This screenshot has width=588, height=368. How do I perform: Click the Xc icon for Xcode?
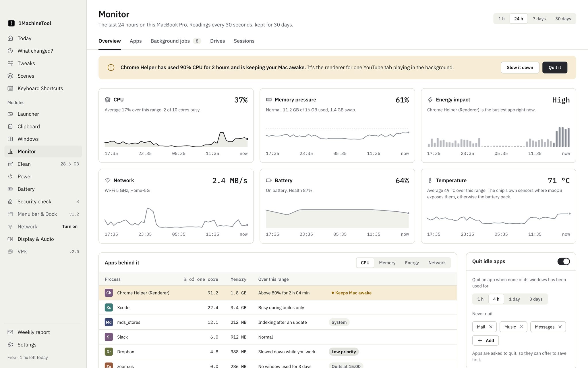point(109,308)
